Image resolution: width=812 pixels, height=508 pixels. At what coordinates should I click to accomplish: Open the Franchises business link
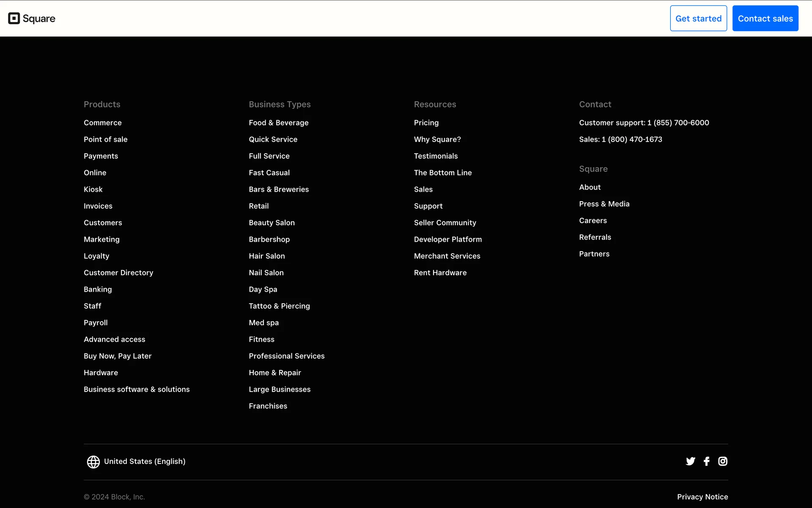point(268,406)
